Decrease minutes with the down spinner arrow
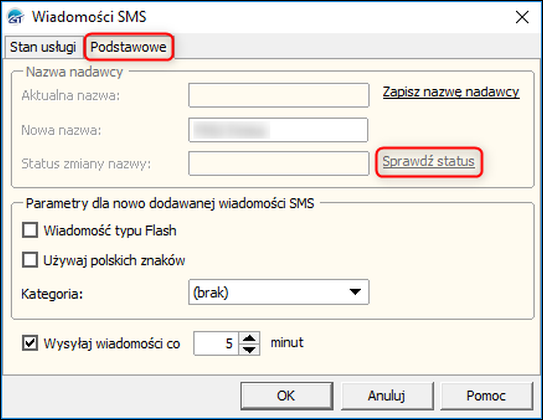Viewport: 543px width, 420px height. [x=249, y=349]
